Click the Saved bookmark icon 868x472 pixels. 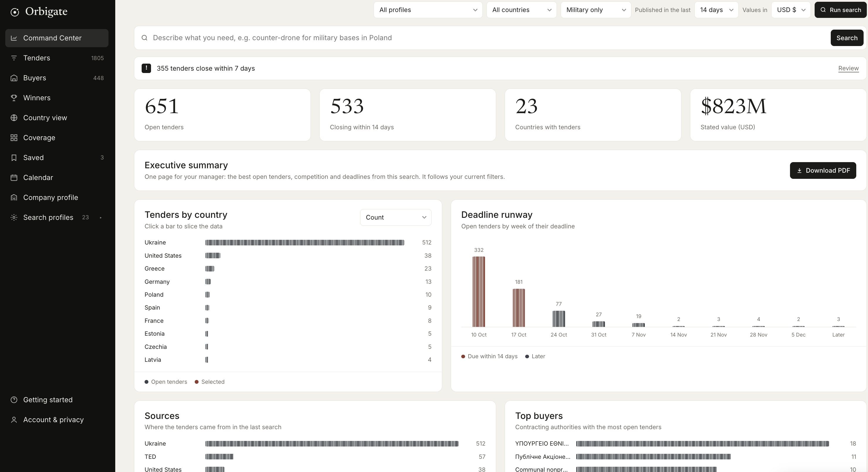pyautogui.click(x=14, y=157)
